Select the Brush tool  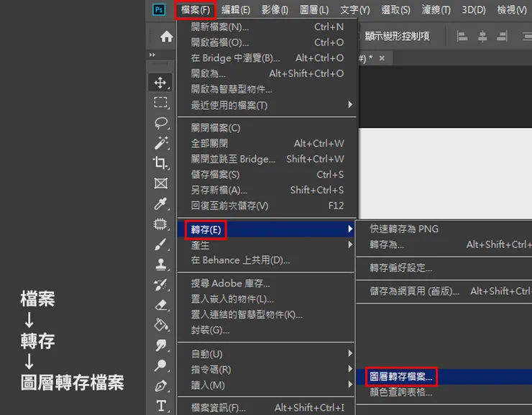coord(160,245)
